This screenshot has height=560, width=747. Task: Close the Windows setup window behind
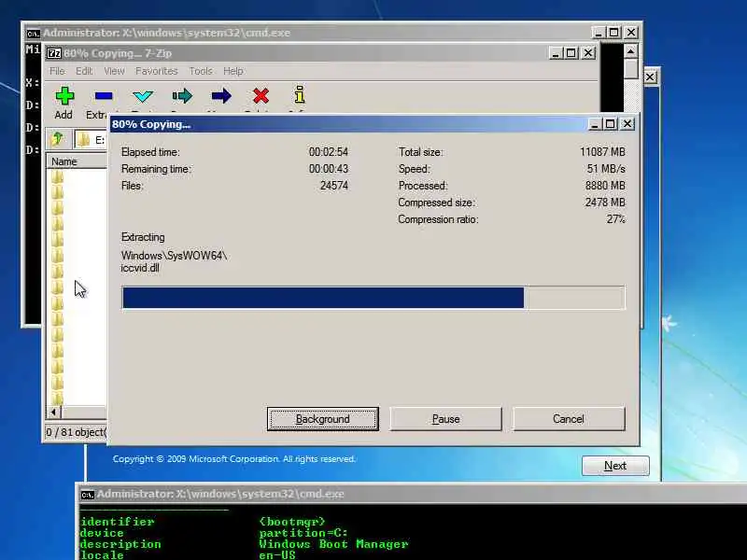tap(650, 77)
